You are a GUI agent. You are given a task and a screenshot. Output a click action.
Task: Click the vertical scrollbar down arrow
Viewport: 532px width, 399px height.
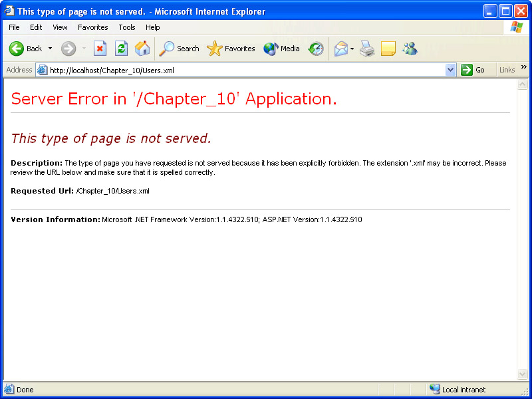[522, 374]
